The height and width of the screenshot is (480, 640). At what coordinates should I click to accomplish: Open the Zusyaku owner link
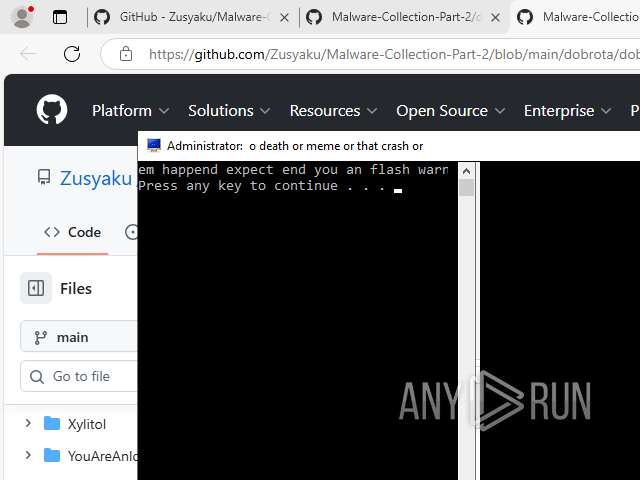[96, 179]
